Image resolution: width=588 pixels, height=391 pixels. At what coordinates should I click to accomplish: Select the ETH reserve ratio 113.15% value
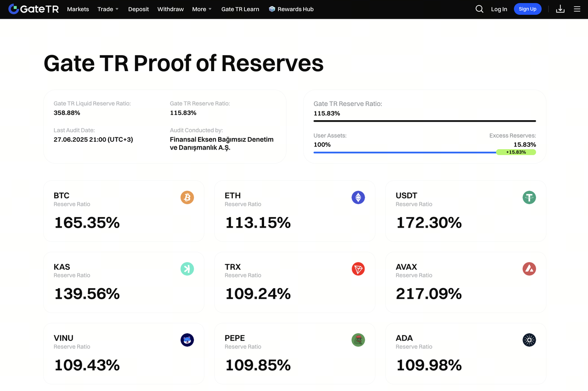tap(258, 223)
